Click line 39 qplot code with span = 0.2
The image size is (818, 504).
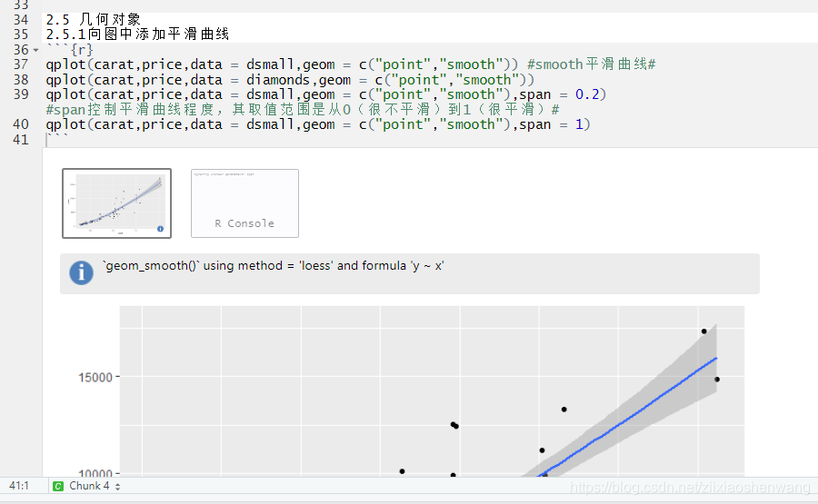tap(326, 94)
